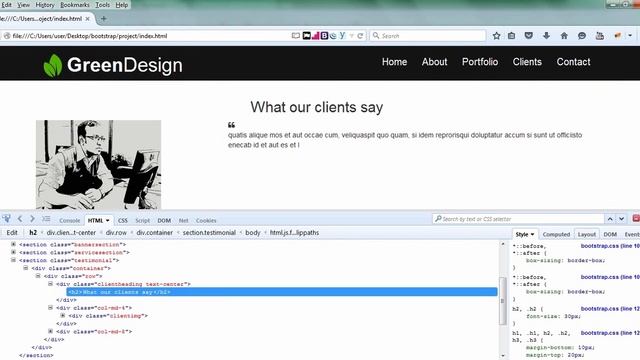The image size is (640, 360).
Task: Switch to the Console panel tab
Action: tap(69, 220)
